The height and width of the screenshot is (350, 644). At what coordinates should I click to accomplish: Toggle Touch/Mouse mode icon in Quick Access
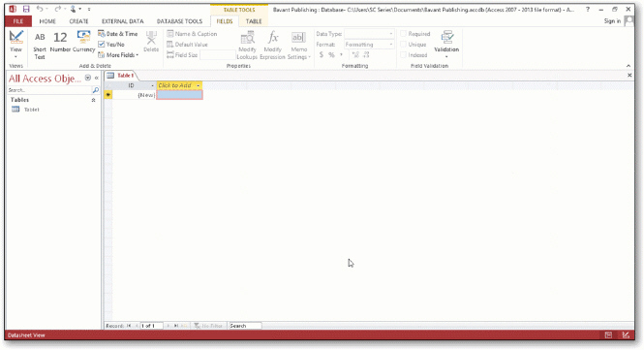click(73, 9)
